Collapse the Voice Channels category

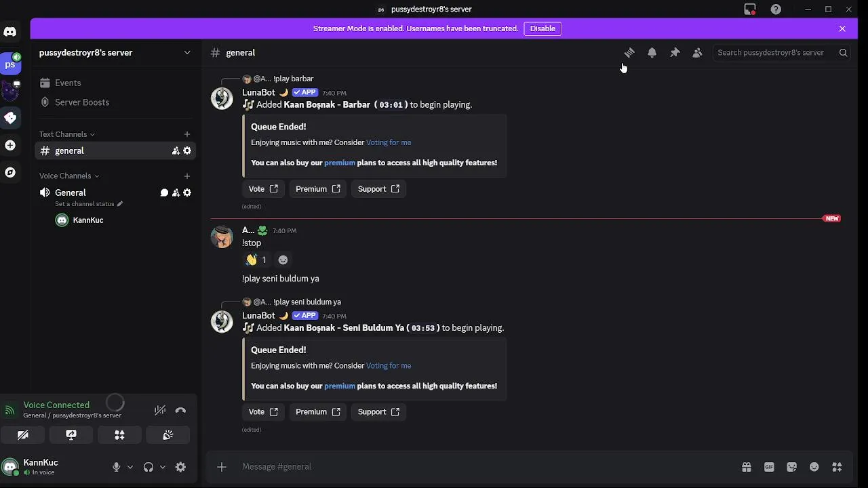[x=68, y=176]
